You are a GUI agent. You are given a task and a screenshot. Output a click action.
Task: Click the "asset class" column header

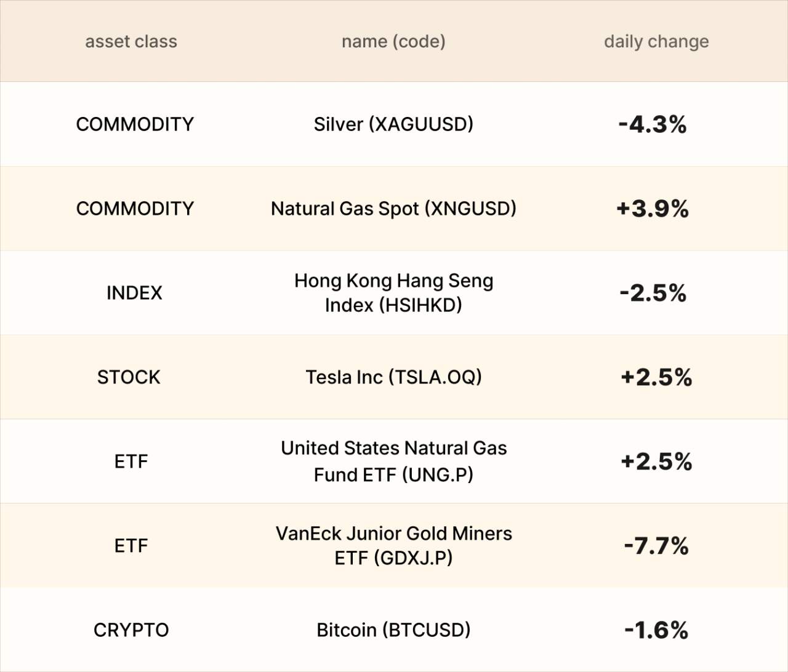point(131,41)
